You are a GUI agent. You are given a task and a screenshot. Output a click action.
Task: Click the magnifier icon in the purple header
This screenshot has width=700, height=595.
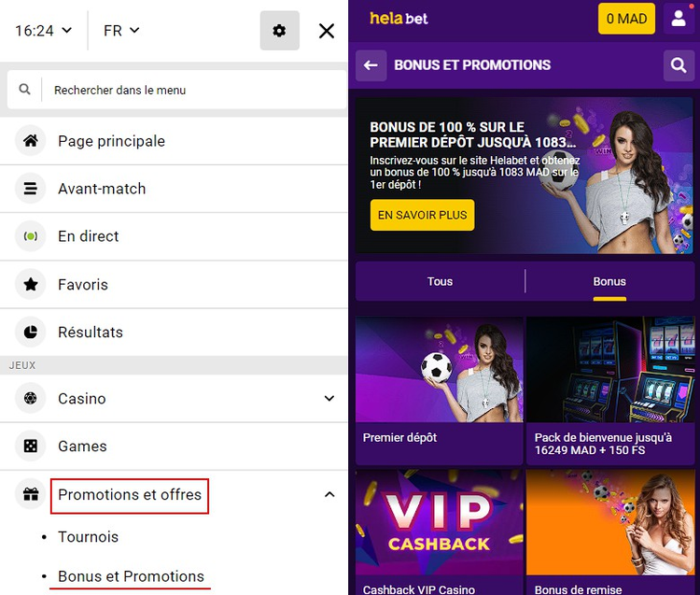pos(679,65)
